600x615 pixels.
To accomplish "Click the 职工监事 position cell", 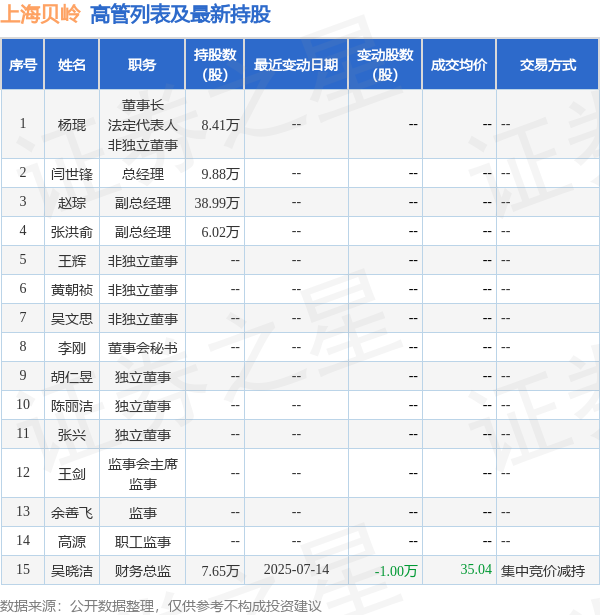I will coord(142,542).
